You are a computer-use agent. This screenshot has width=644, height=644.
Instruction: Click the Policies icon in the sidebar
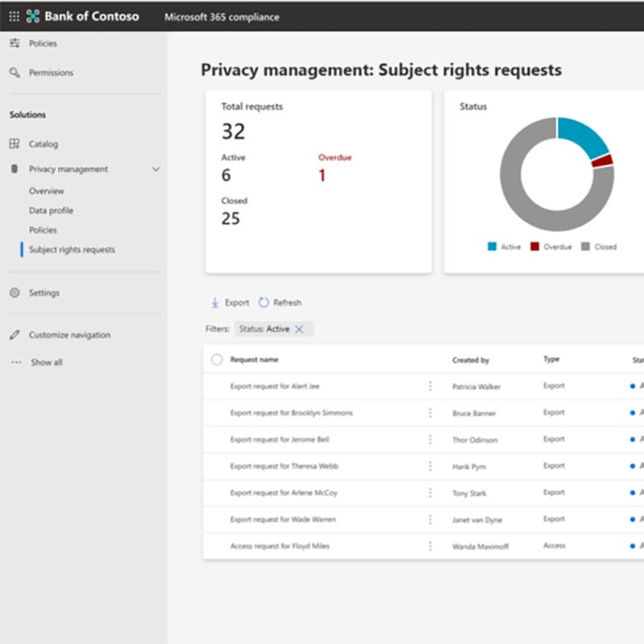[x=14, y=43]
